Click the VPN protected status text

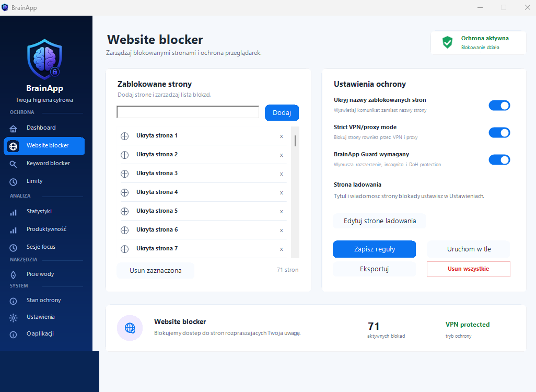(467, 325)
